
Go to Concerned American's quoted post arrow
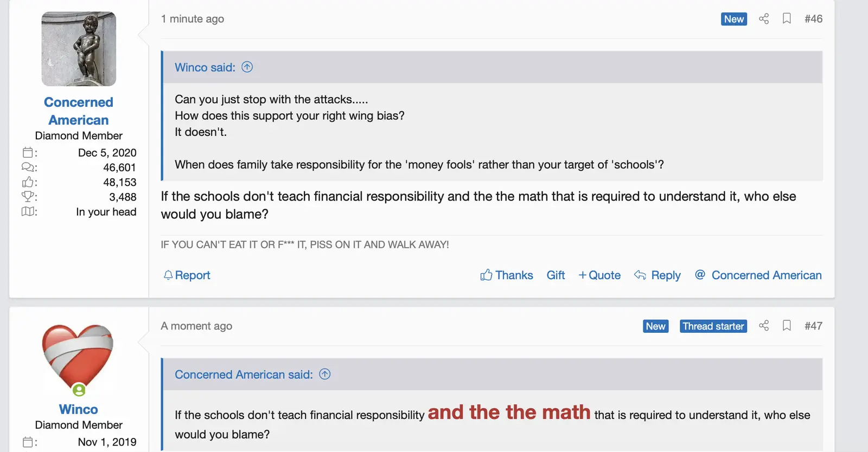(325, 374)
